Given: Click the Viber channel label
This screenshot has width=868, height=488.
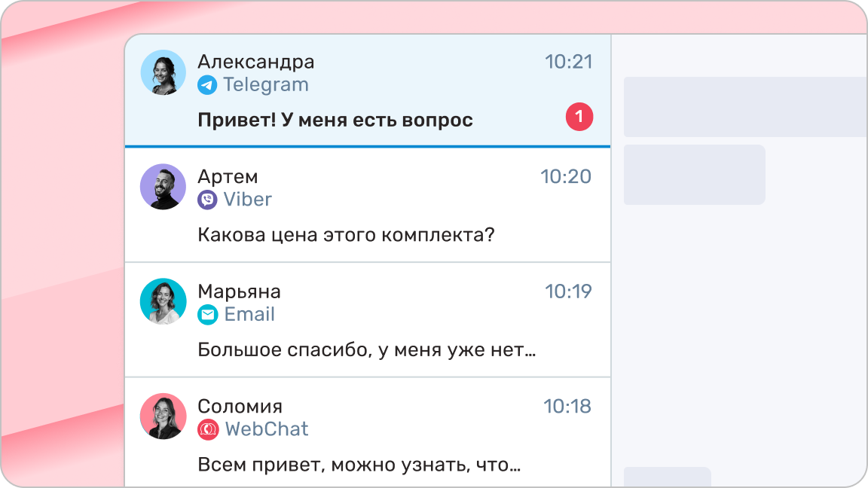Looking at the screenshot, I should click(x=247, y=200).
